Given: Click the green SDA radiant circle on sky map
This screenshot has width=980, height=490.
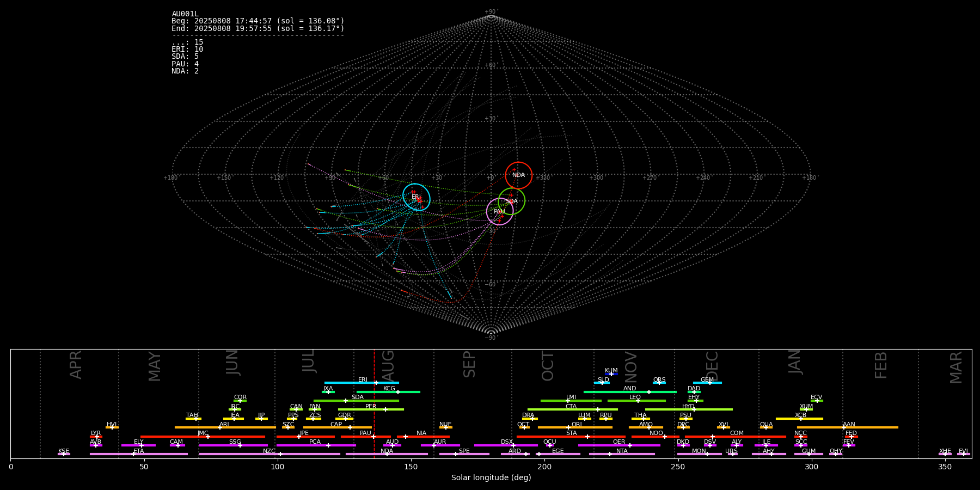Looking at the screenshot, I should [512, 201].
